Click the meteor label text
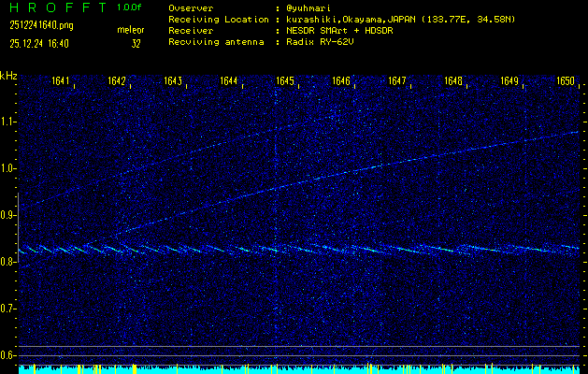588x374 pixels. 131,31
